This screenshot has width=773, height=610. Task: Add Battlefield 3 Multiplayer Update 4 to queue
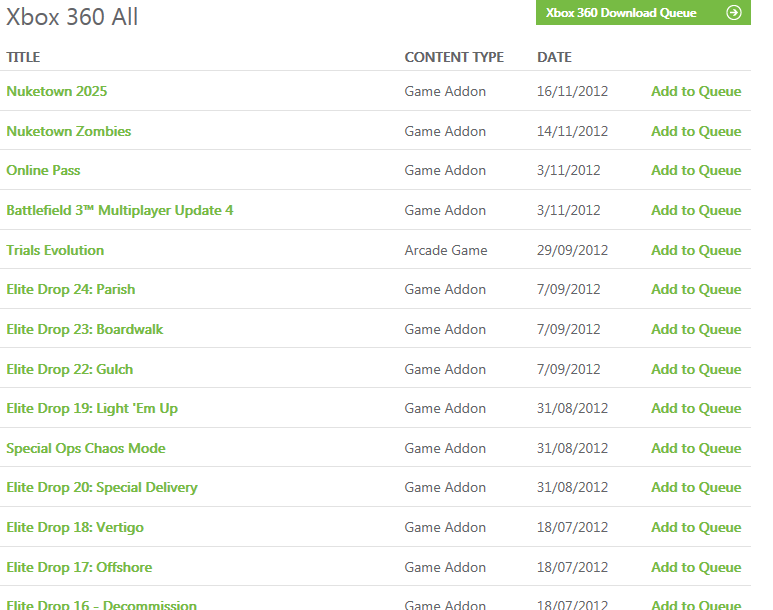pyautogui.click(x=696, y=210)
